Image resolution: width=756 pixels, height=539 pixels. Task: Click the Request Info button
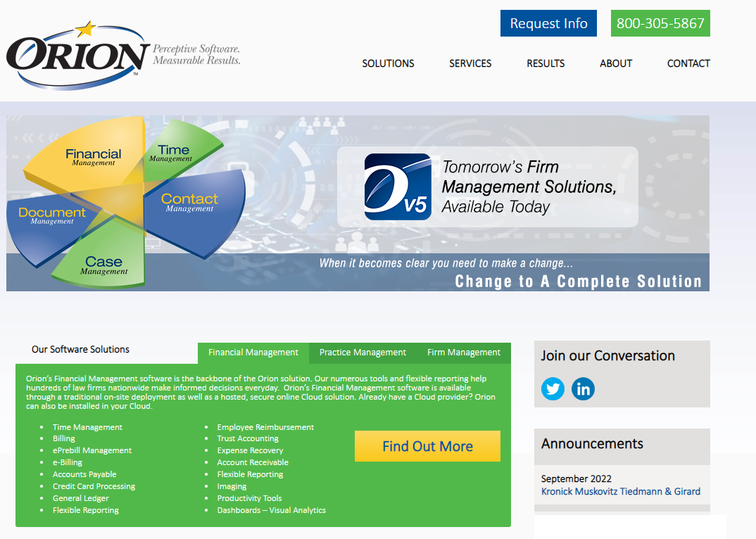tap(548, 23)
